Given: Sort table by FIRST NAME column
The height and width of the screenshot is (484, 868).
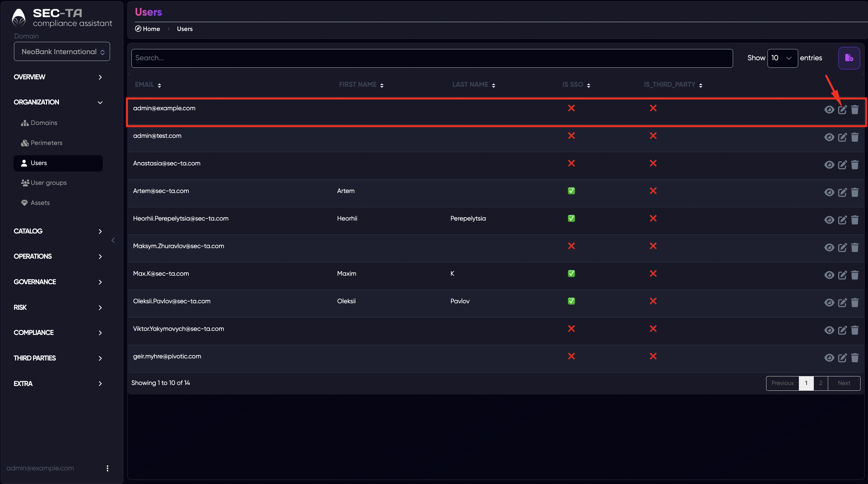Looking at the screenshot, I should [x=361, y=85].
